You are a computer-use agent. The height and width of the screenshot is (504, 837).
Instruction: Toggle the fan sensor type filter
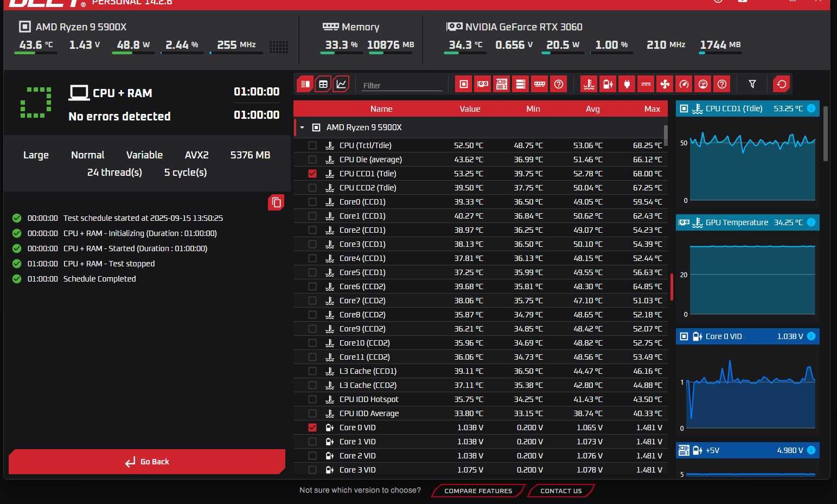coord(665,84)
